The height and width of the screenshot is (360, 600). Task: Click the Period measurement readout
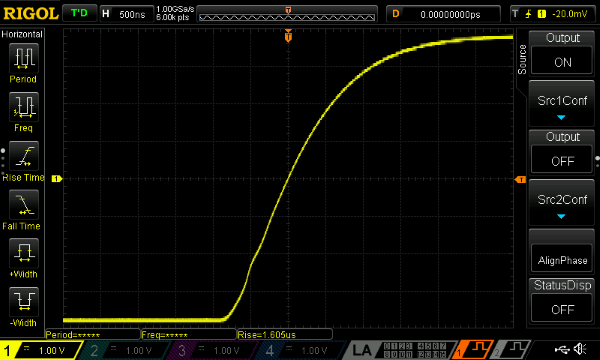(93, 335)
